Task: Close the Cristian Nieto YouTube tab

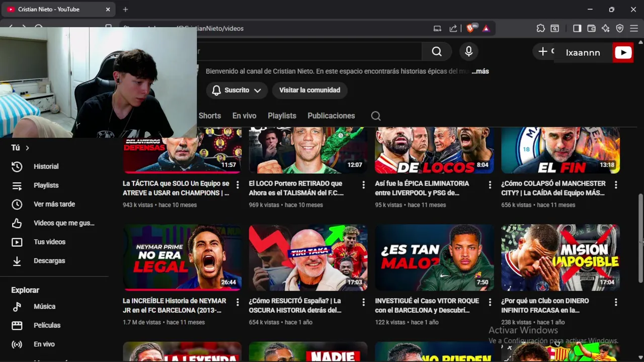Action: (x=108, y=9)
